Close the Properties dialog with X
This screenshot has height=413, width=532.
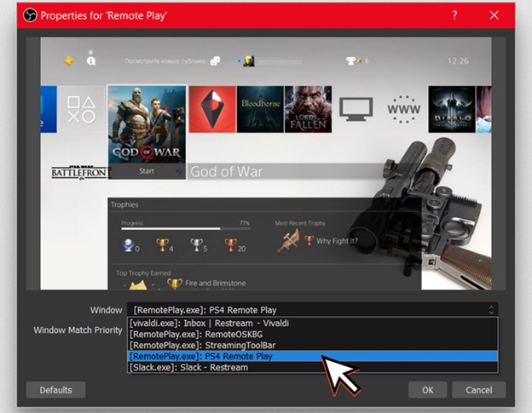pos(494,15)
